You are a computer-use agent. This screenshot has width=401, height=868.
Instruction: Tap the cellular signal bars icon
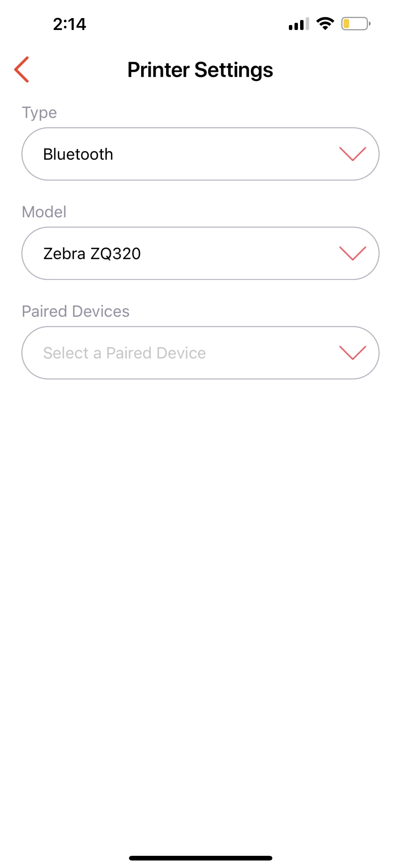pyautogui.click(x=299, y=23)
